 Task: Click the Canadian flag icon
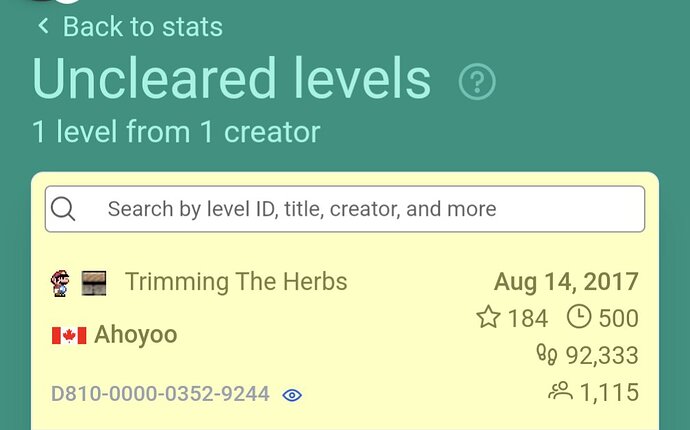click(69, 335)
